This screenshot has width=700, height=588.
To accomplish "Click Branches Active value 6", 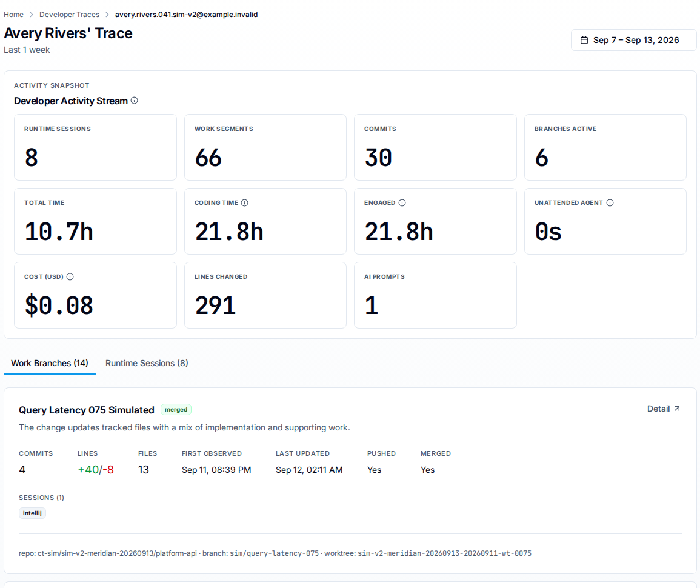I will 542,158.
